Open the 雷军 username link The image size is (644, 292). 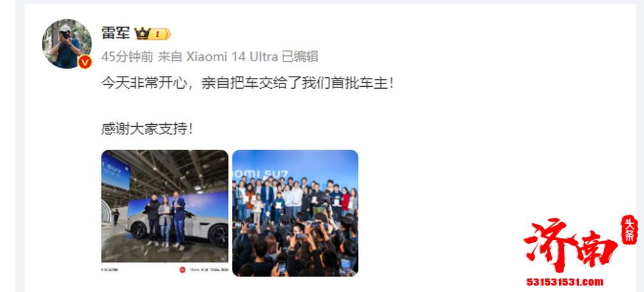tap(115, 33)
